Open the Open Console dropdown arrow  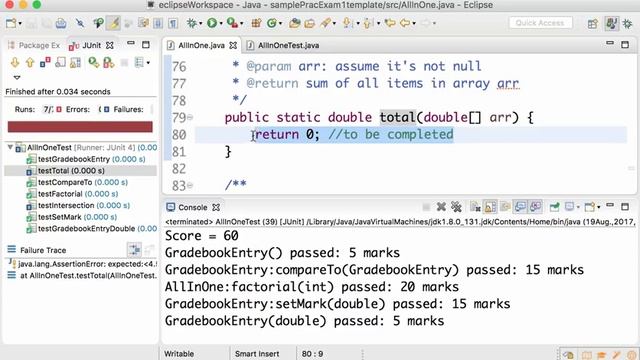(598, 207)
